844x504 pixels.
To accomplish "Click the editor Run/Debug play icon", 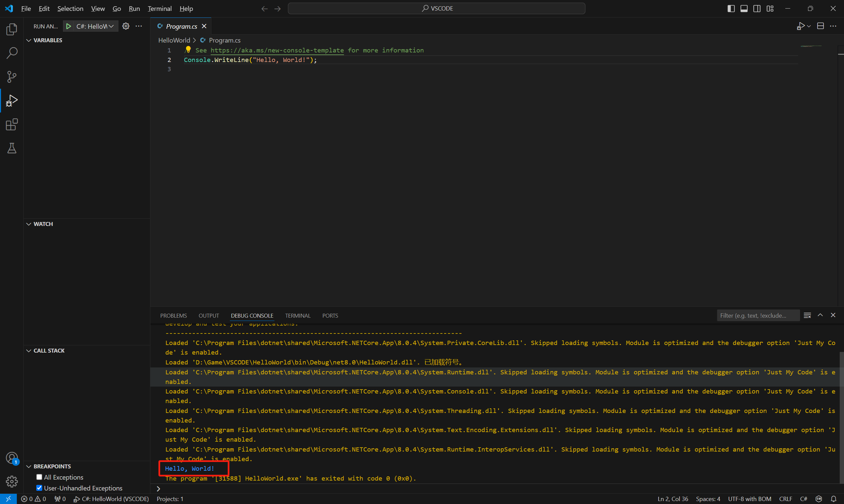I will [800, 26].
